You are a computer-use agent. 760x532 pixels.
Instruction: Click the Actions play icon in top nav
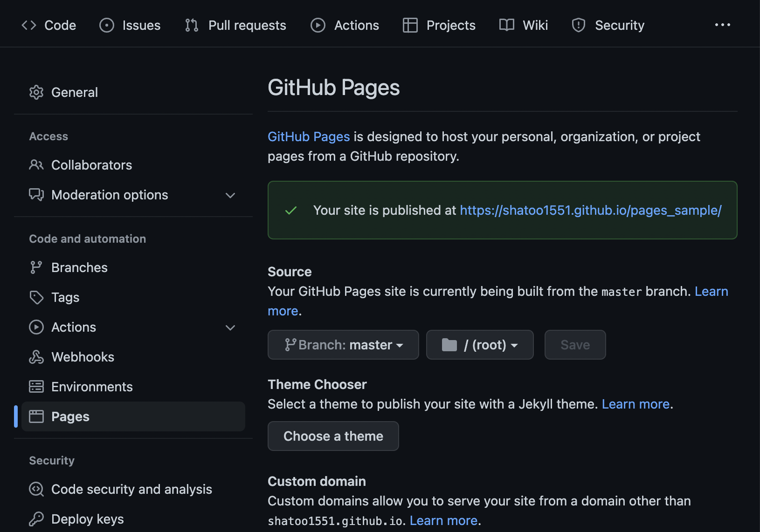point(318,25)
